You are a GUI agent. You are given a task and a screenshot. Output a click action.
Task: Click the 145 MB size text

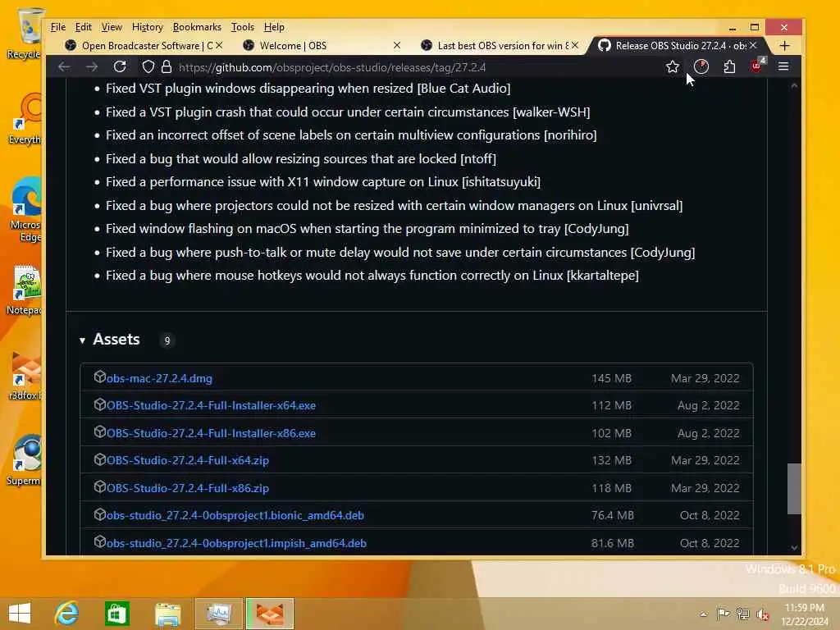(x=611, y=378)
